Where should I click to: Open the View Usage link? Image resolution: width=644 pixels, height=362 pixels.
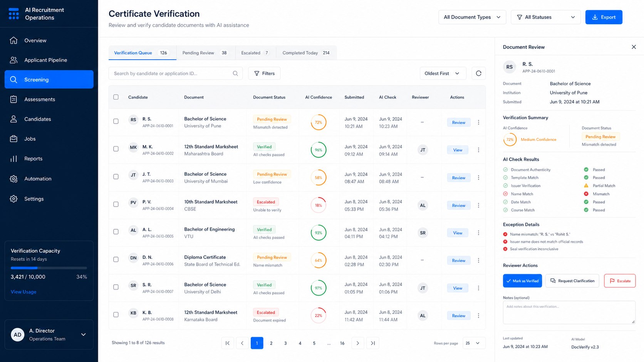point(23,292)
